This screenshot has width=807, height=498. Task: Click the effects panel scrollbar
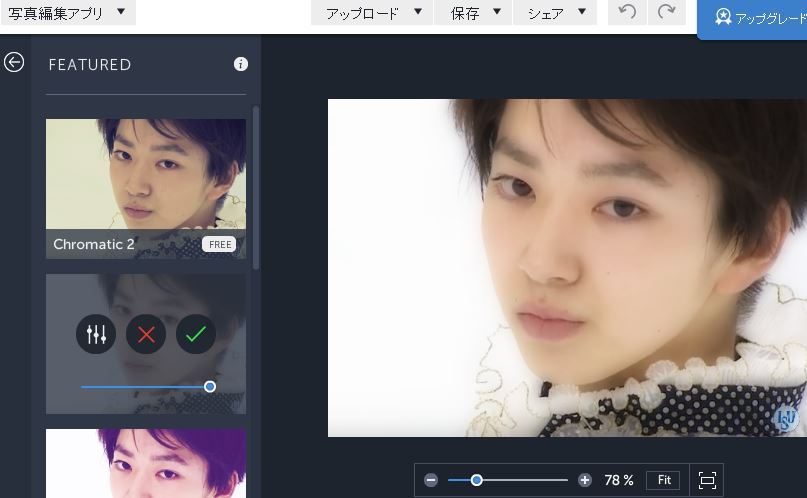[256, 188]
